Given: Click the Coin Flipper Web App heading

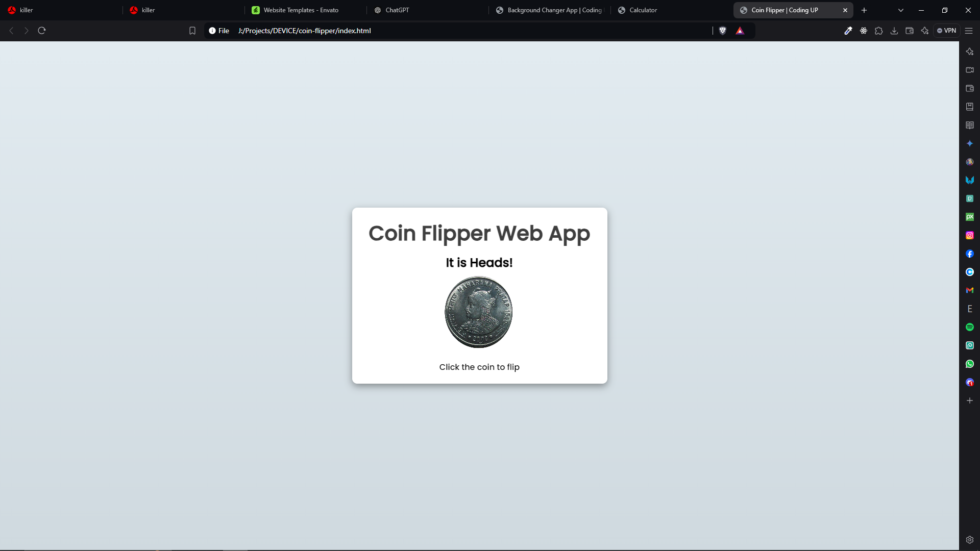Looking at the screenshot, I should 479,234.
